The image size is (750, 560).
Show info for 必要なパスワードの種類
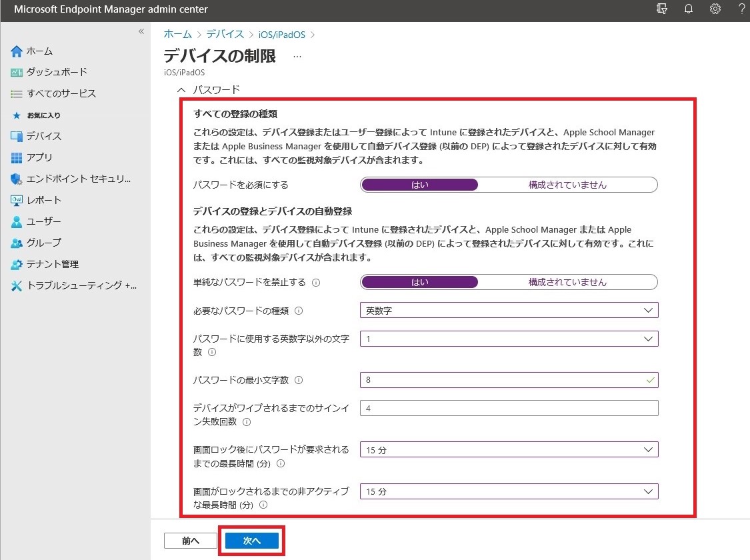pos(299,311)
